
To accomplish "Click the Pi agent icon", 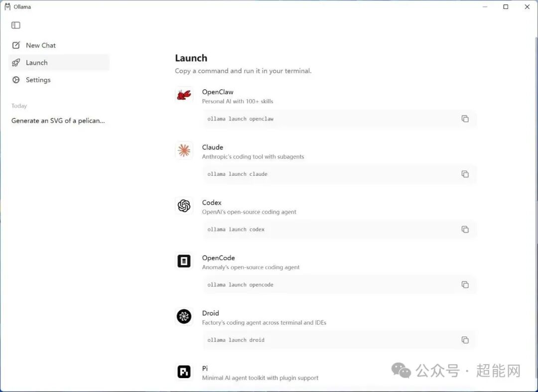I will tap(183, 372).
